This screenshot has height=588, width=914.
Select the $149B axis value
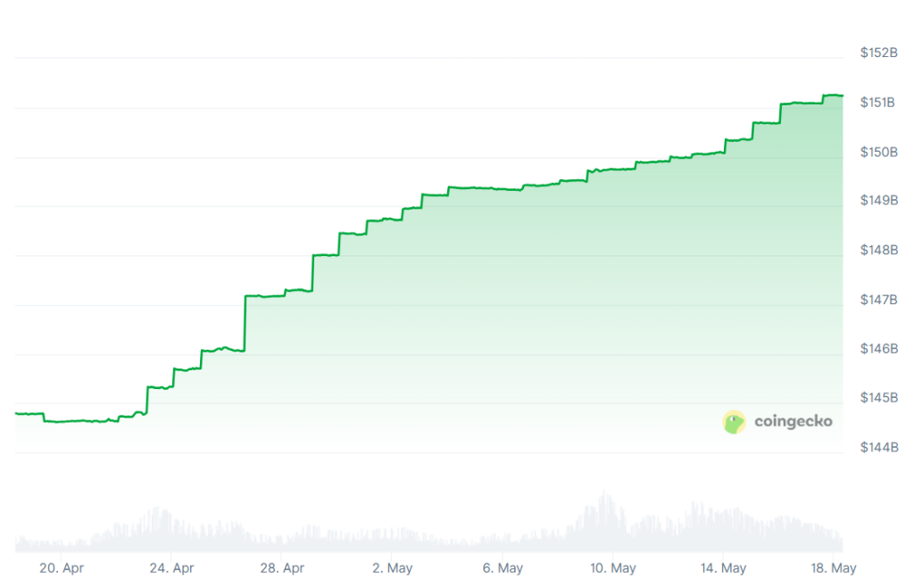(x=878, y=201)
